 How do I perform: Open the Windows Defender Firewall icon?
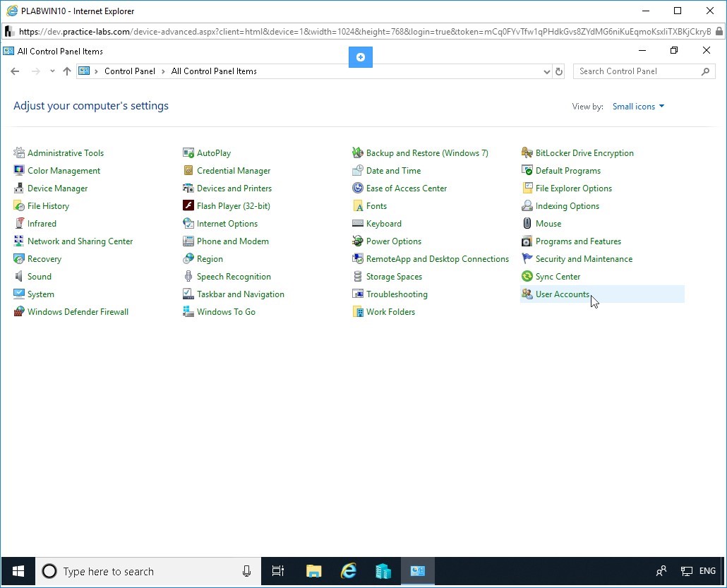[x=19, y=311]
